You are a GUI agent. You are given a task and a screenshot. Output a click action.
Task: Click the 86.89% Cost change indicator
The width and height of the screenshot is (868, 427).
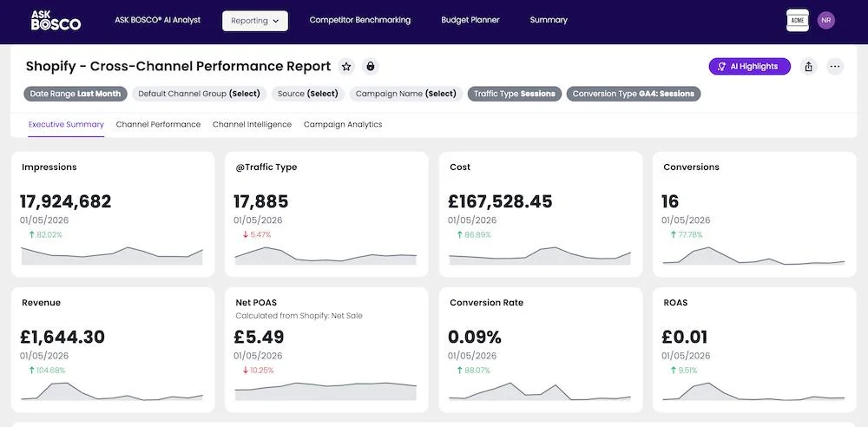[x=474, y=235]
